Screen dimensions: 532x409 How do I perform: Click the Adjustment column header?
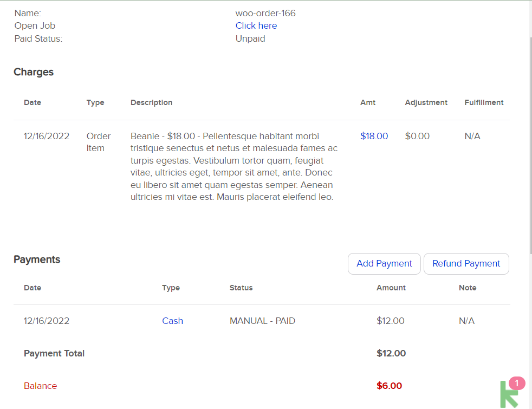pos(426,102)
